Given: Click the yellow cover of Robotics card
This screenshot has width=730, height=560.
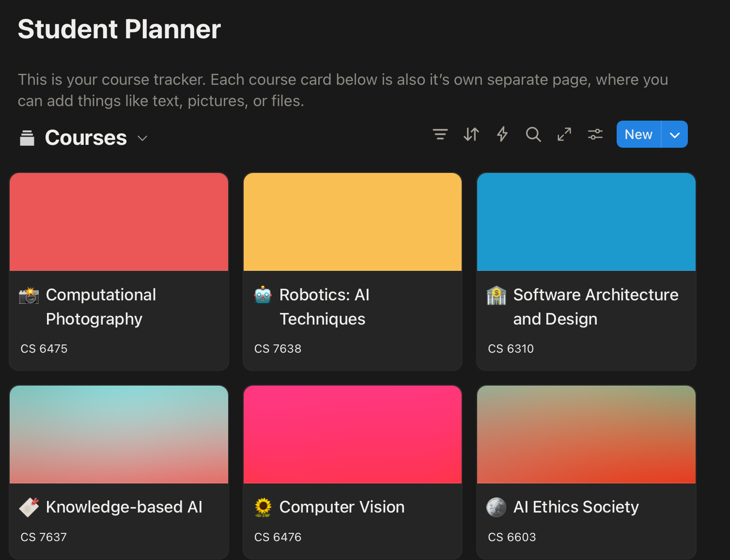Looking at the screenshot, I should pos(353,222).
